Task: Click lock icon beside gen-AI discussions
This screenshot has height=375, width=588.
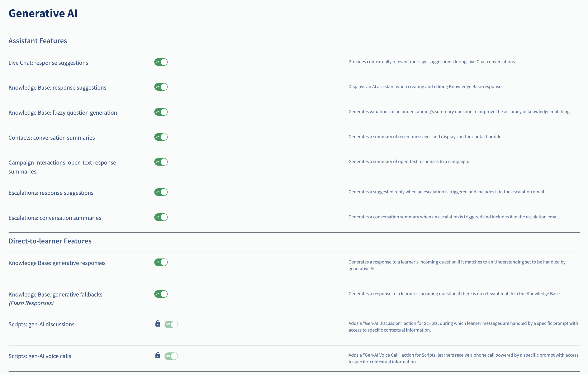Action: 158,323
